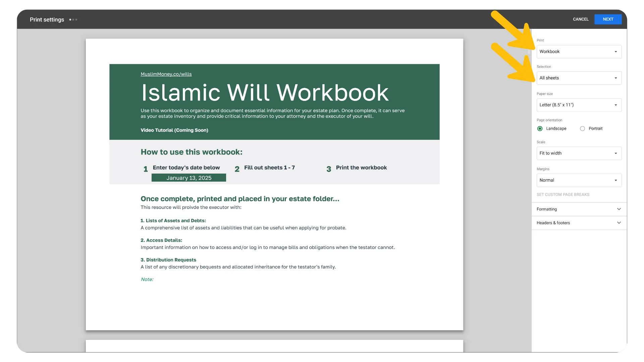Open the MuslimMoney.co/wills link

click(x=166, y=74)
